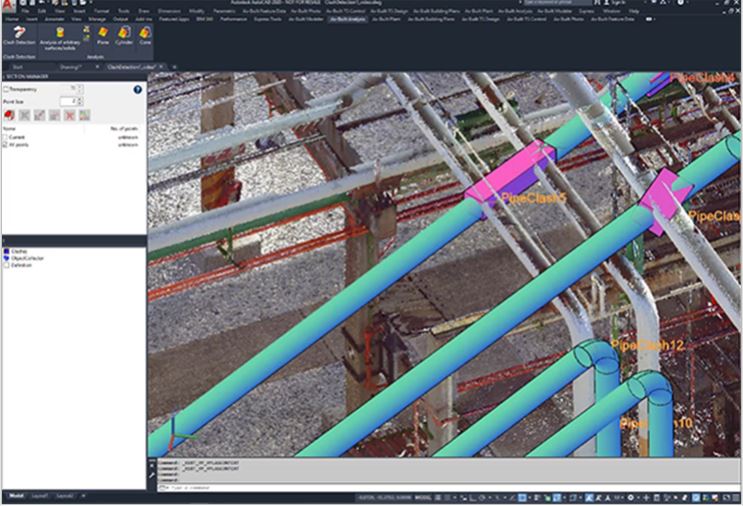
Task: Select the Plane analysis tool
Action: coord(104,36)
